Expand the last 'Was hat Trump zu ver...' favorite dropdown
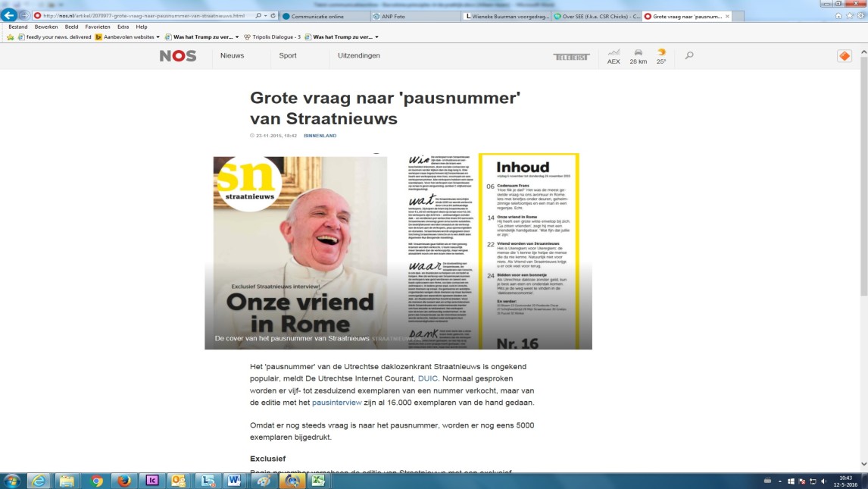The width and height of the screenshot is (868, 489). tap(377, 37)
